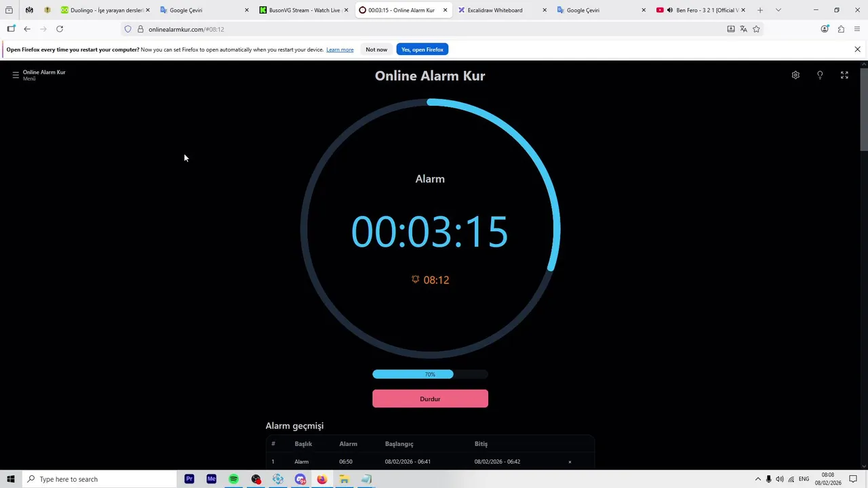Enter fullscreen mode using the expand icon
Viewport: 868px width, 488px height.
[x=844, y=75]
